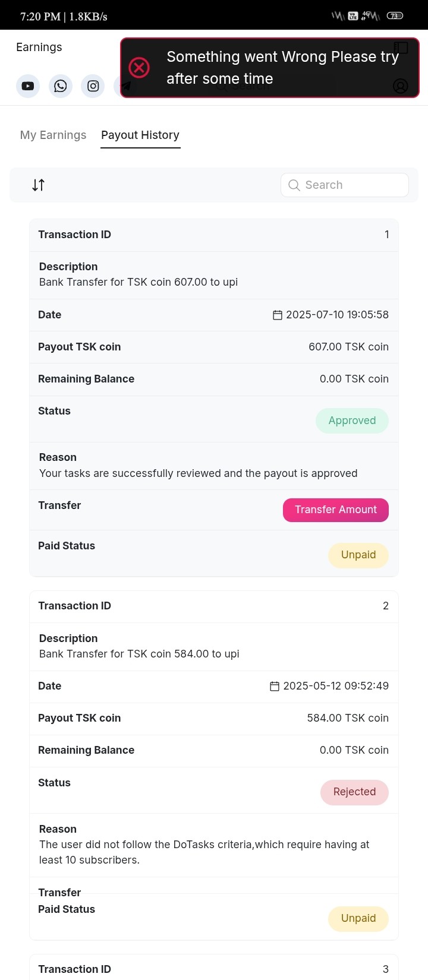Tap the Rejected status badge
The width and height of the screenshot is (428, 980).
tap(354, 792)
